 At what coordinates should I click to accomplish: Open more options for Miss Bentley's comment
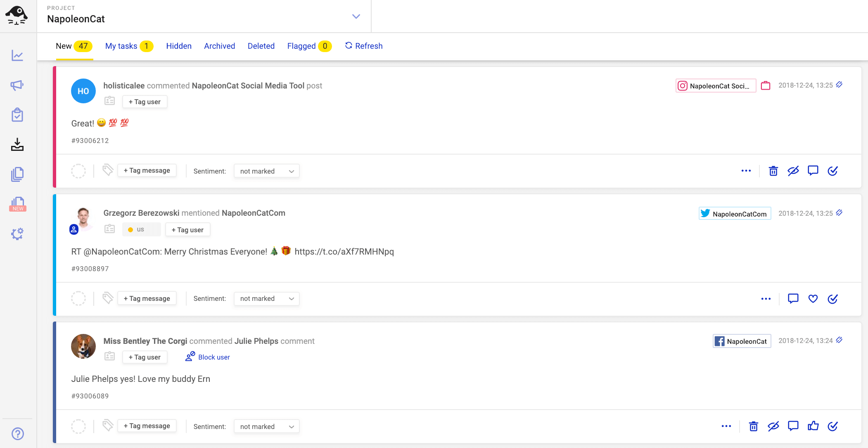click(726, 426)
